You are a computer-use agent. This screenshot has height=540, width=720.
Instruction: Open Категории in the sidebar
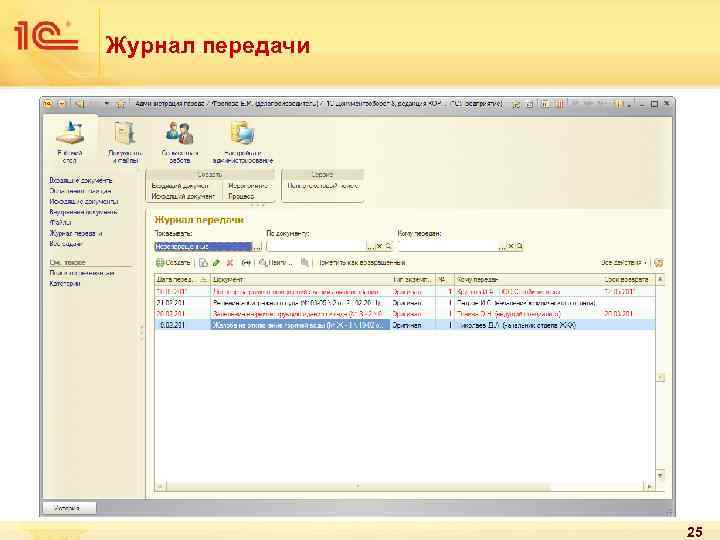pos(65,284)
